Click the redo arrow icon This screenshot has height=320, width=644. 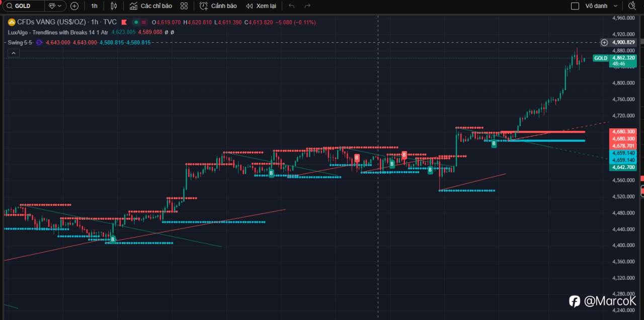[307, 6]
